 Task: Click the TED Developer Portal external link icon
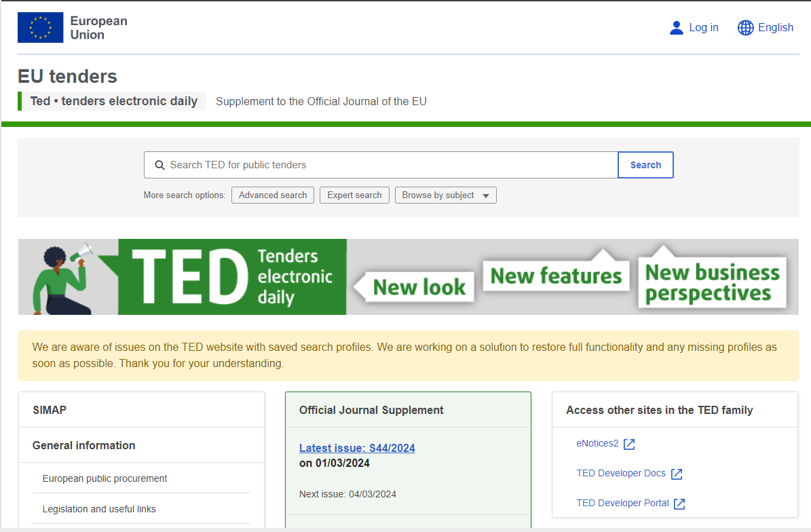[x=679, y=503]
